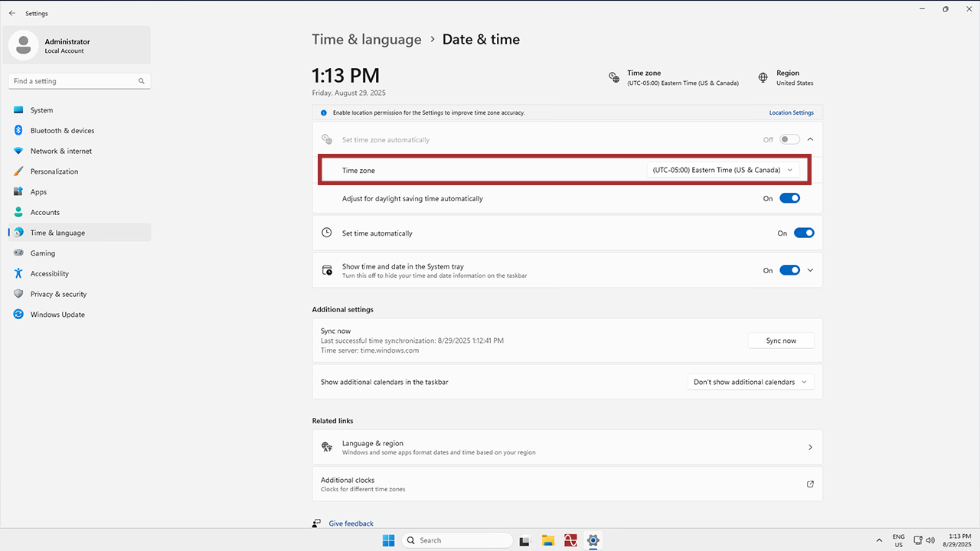
Task: Select Privacy & security in the sidebar
Action: tap(58, 294)
